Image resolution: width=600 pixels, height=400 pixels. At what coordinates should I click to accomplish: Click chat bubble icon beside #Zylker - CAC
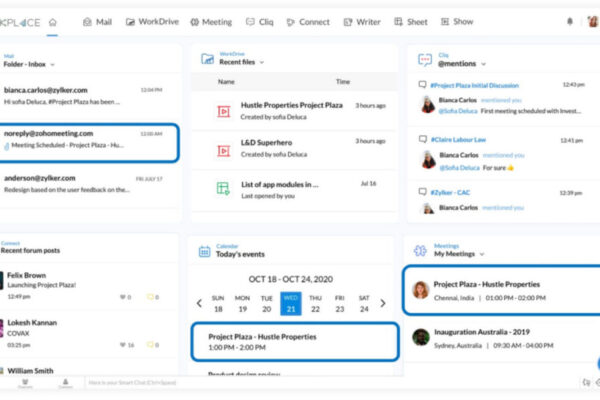point(422,192)
